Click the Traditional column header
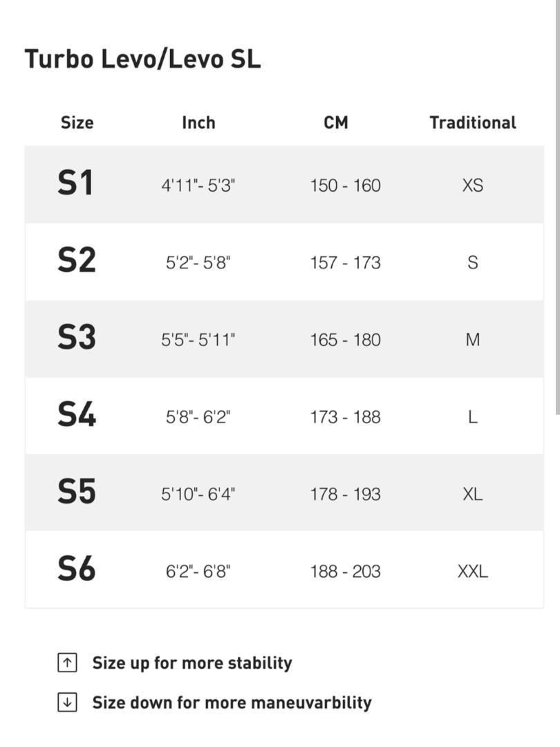Image resolution: width=560 pixels, height=747 pixels. [473, 123]
